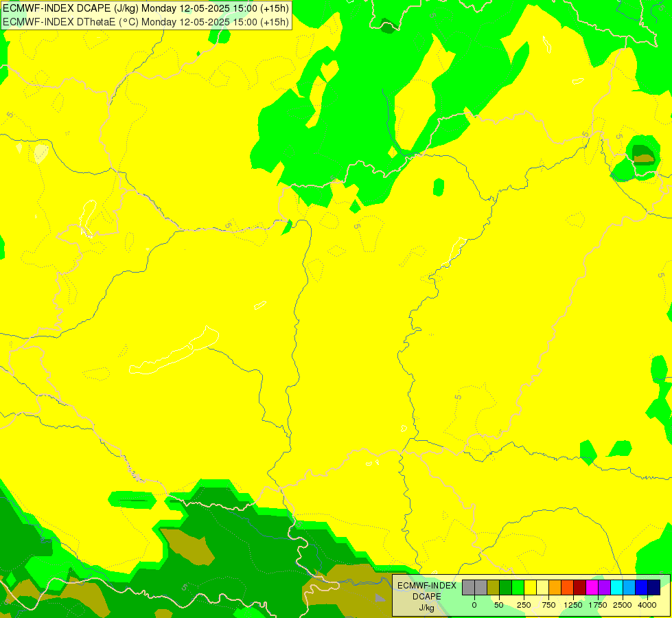Click the DThetaE (°C) title line
Screen dimensions: 672x618
pos(146,22)
